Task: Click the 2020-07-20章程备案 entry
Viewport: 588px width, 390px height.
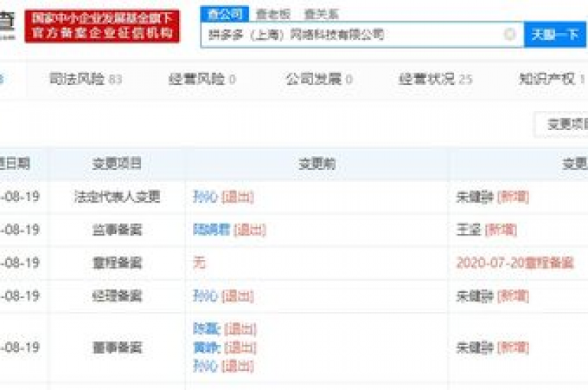Action: coord(514,262)
